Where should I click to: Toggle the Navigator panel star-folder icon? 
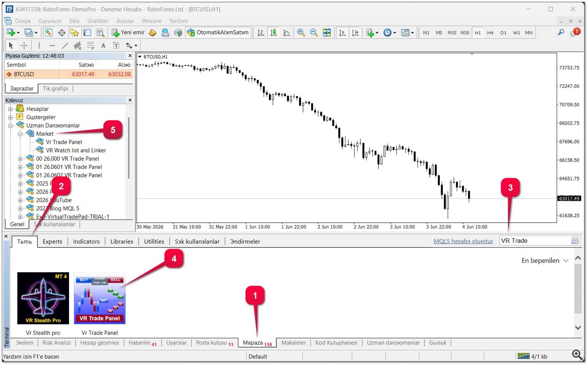[74, 33]
